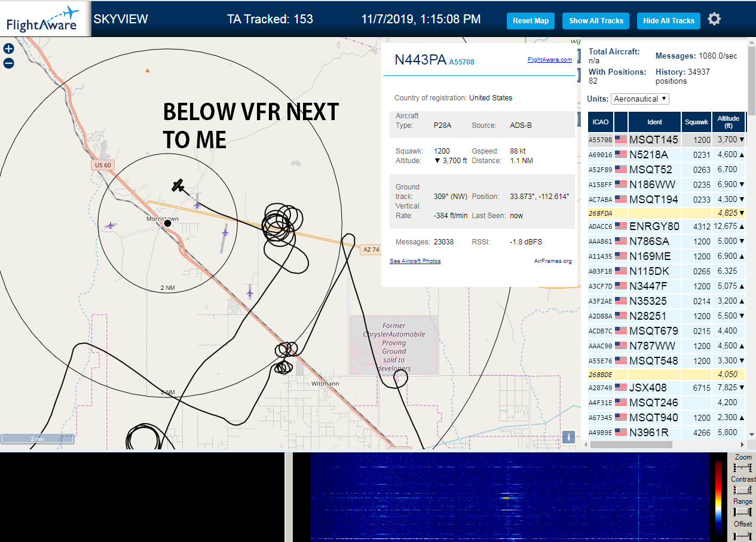Select the MSQT52 aircraft row

(668, 170)
